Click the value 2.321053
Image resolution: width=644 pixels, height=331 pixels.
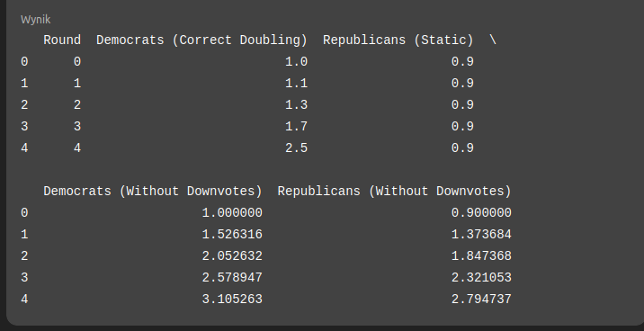coord(481,278)
